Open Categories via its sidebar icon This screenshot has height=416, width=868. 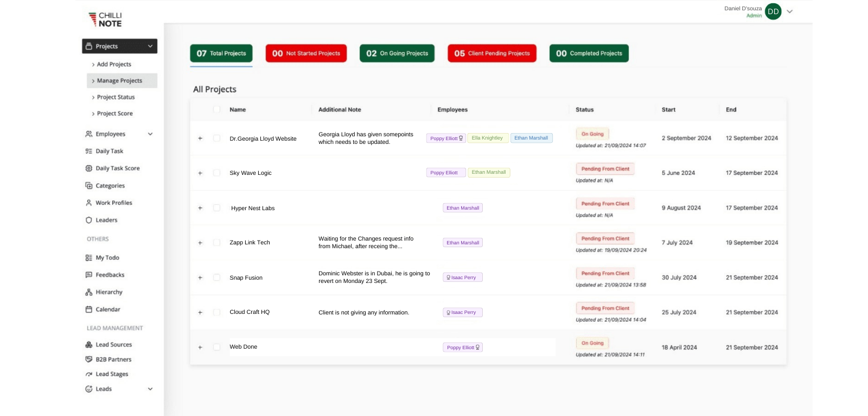click(x=88, y=186)
